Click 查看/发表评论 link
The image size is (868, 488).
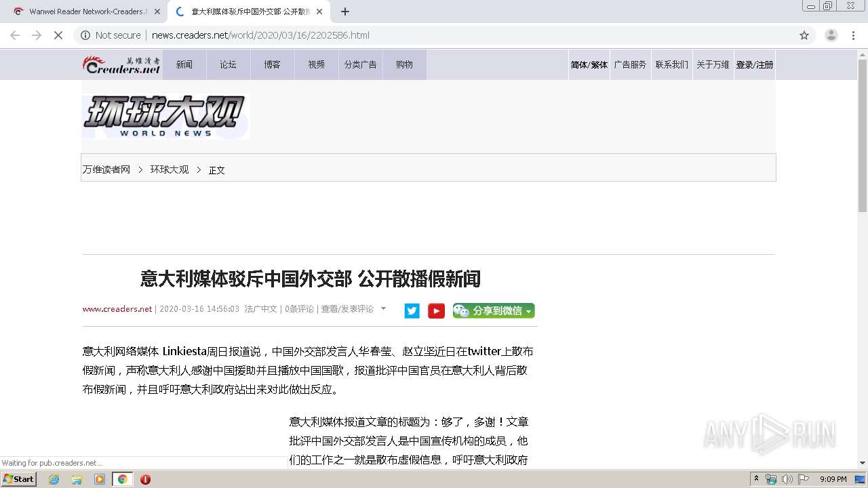347,309
